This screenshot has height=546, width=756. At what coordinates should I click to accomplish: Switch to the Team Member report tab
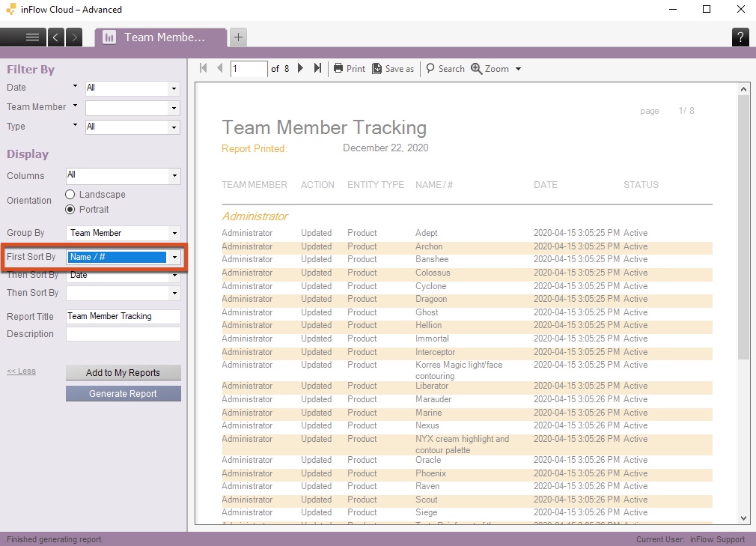160,37
